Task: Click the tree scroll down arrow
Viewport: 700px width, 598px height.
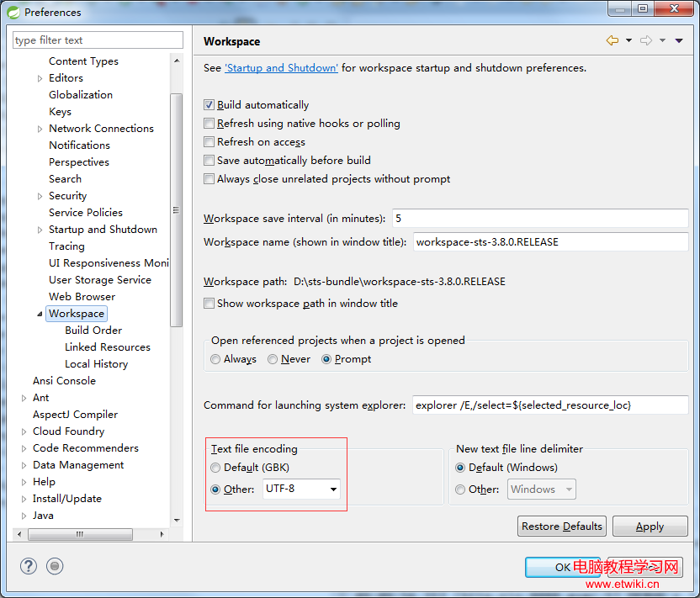Action: [x=177, y=521]
